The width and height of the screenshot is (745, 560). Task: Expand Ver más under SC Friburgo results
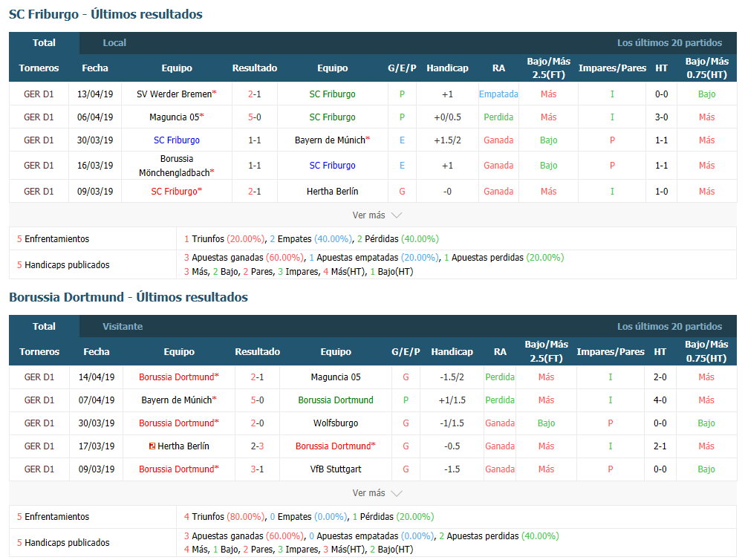(377, 215)
